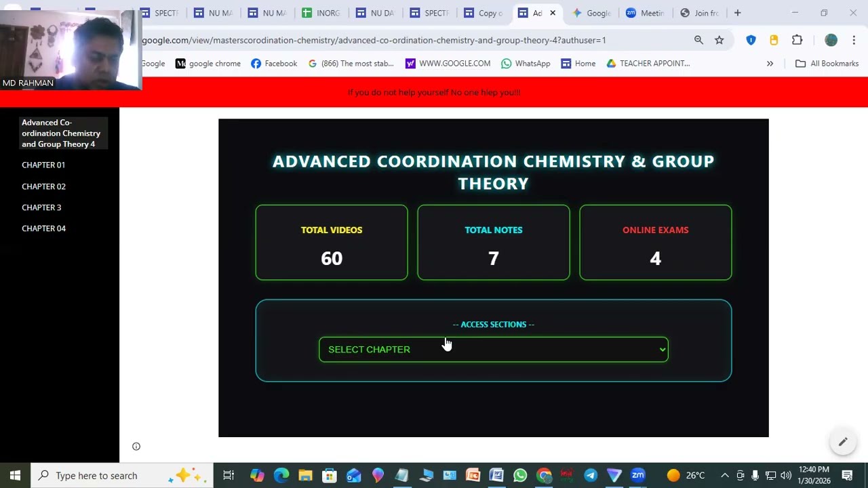Open CHAPTER 02 in the sidebar
This screenshot has height=488, width=868.
(x=43, y=186)
